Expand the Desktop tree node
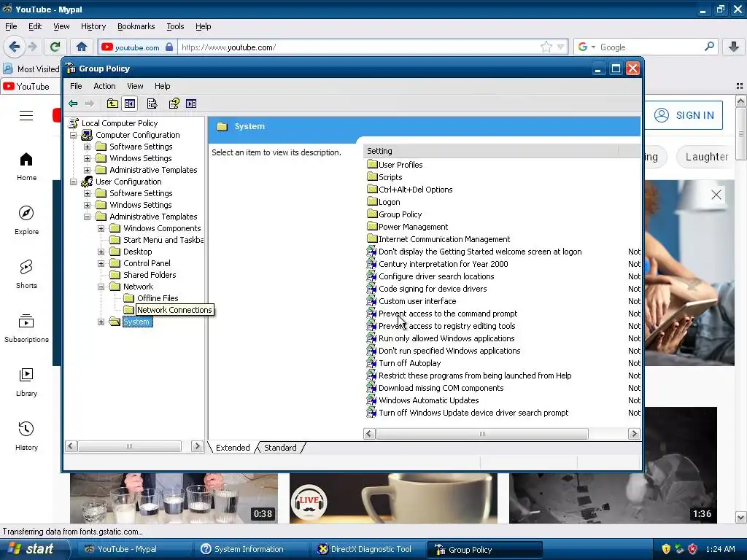This screenshot has width=747, height=560. pos(101,252)
